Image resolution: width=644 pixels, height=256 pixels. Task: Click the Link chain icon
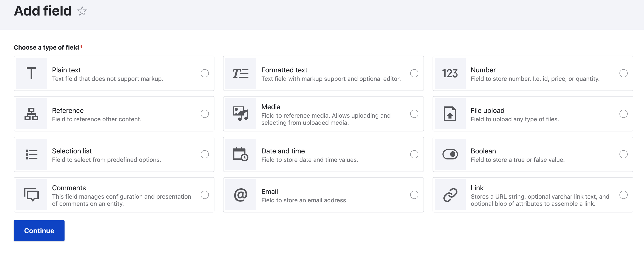click(450, 195)
